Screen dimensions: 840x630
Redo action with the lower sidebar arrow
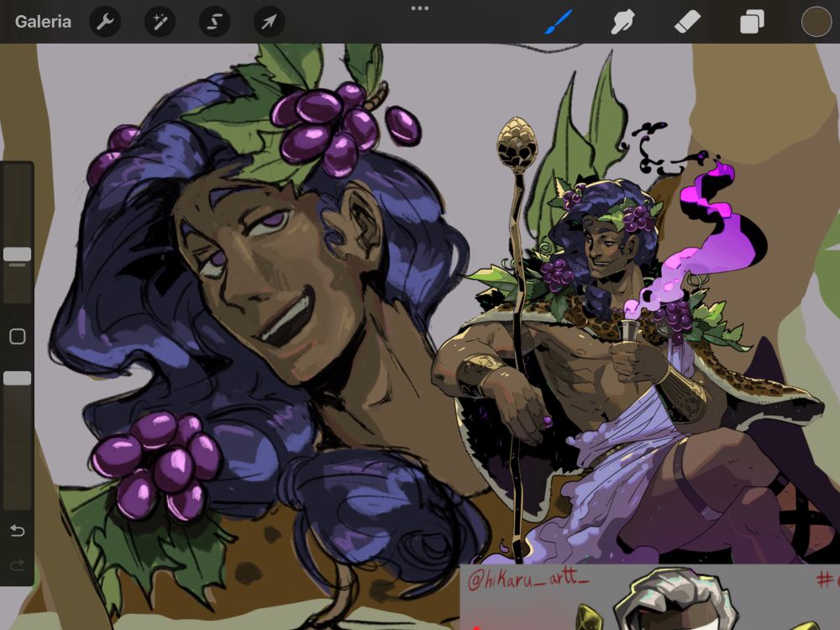click(17, 565)
